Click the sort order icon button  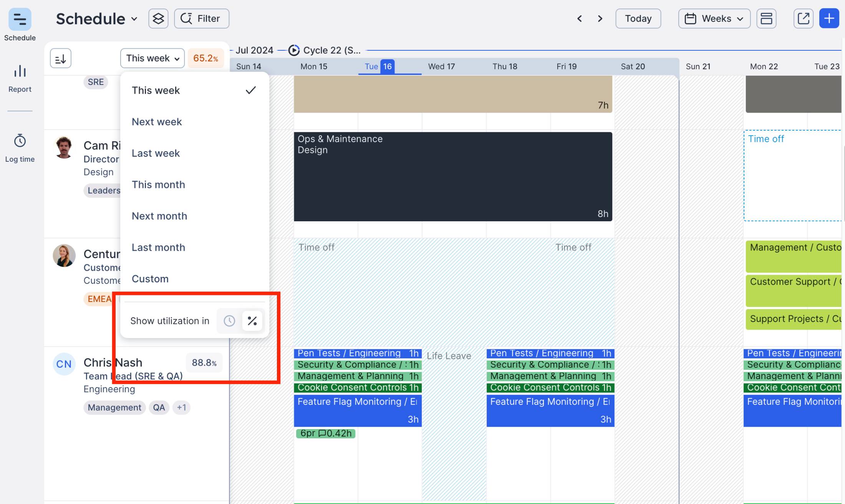61,58
